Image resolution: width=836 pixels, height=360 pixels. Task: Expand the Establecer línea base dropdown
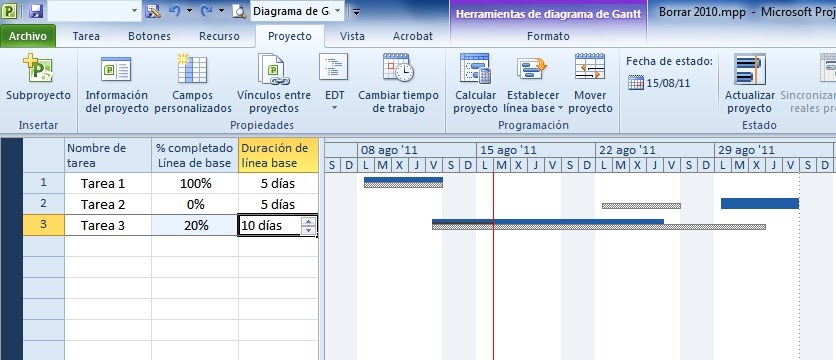[x=561, y=108]
